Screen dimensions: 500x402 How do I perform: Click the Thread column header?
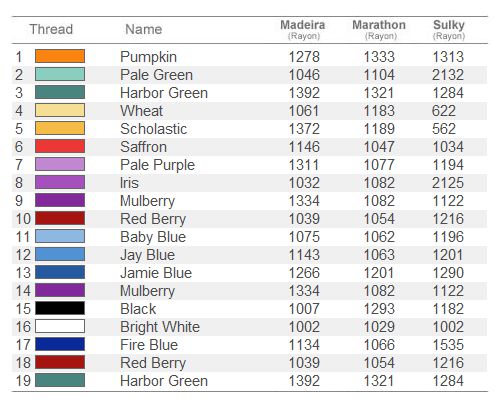tap(51, 29)
